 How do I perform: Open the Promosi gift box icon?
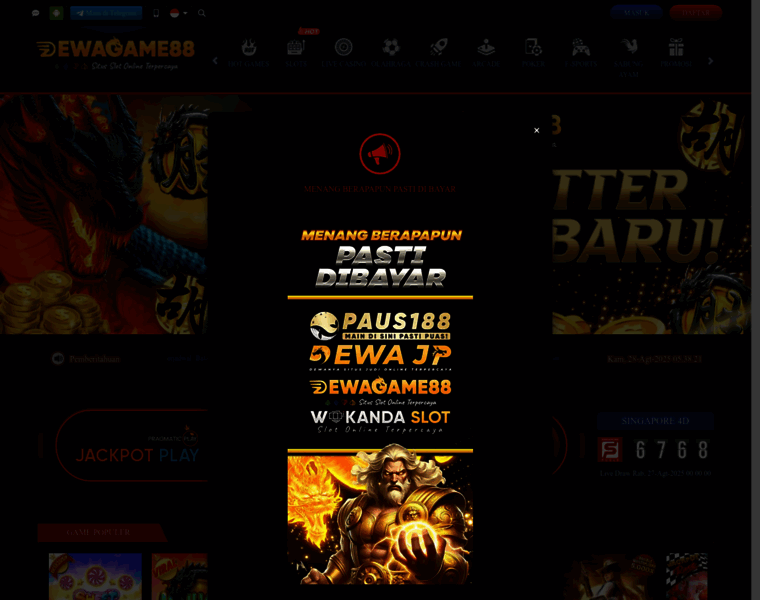point(676,47)
